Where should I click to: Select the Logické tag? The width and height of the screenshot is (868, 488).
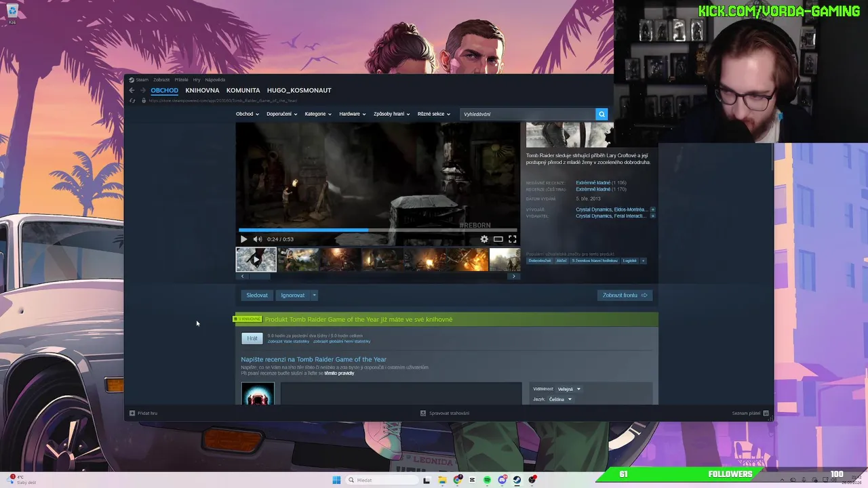click(630, 261)
